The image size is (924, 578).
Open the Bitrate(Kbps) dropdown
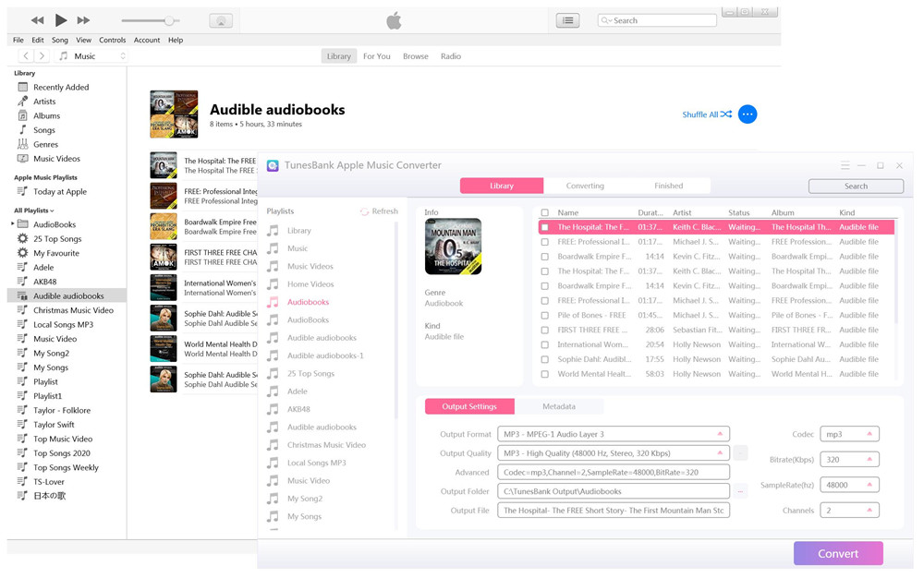(x=849, y=460)
